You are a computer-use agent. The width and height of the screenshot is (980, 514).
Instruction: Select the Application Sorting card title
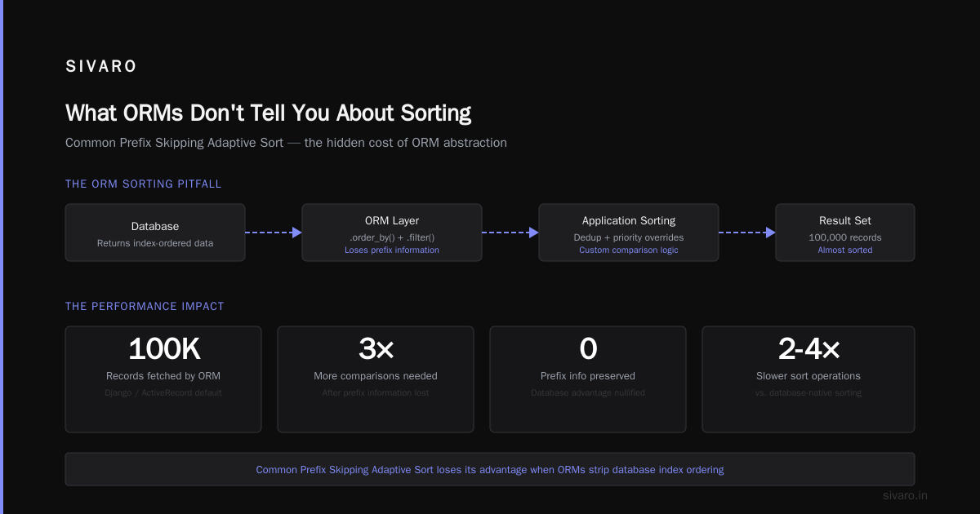(629, 220)
